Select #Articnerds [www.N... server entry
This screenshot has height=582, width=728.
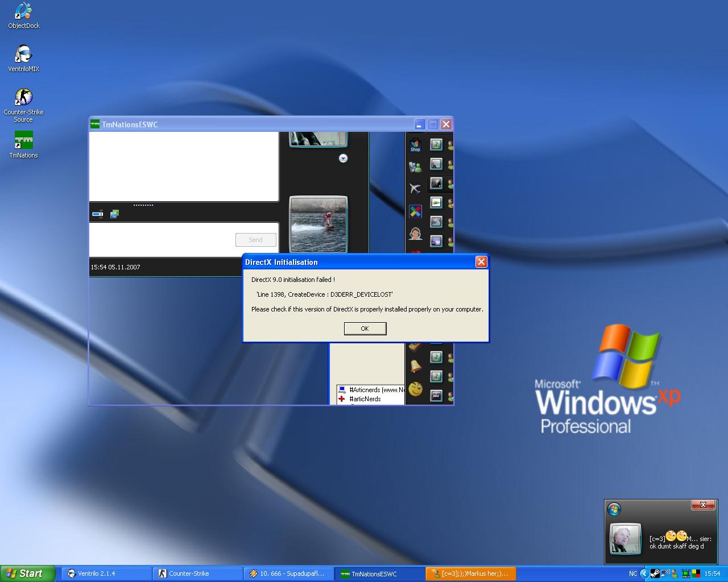coord(371,390)
